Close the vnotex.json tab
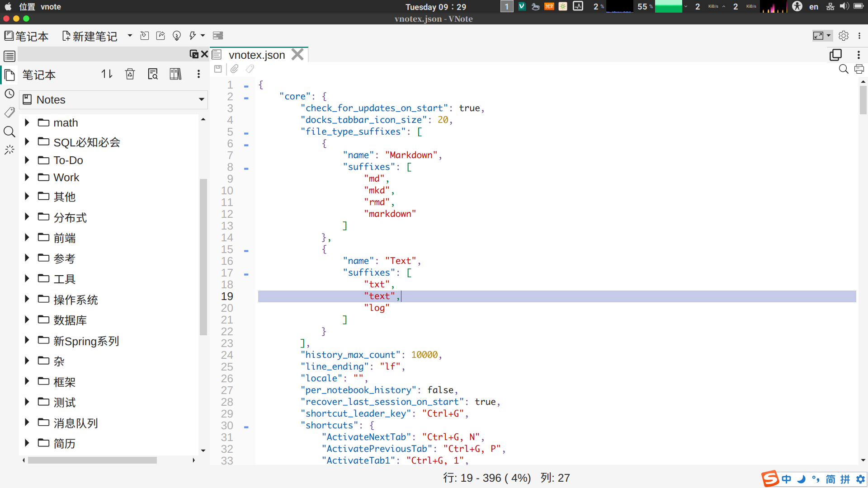868x488 pixels. (x=297, y=55)
